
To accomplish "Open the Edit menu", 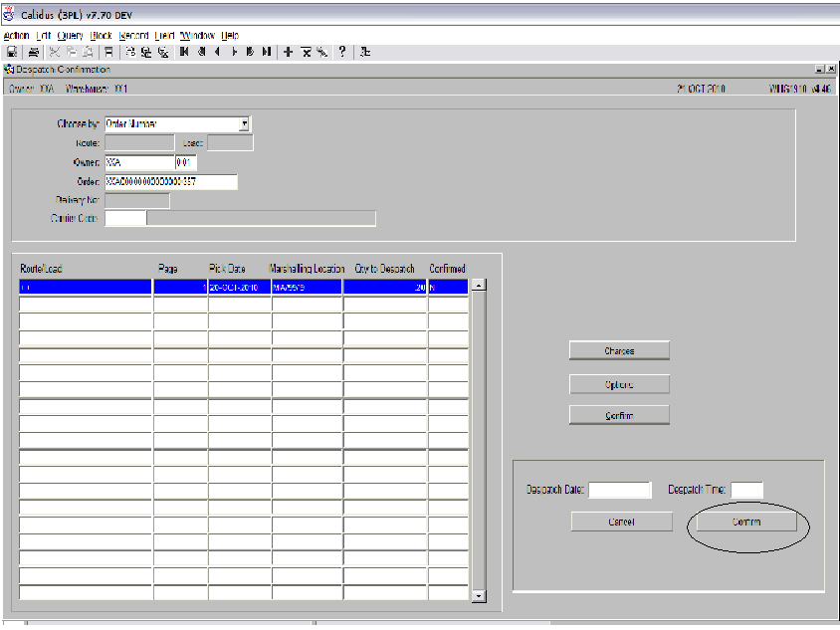I will point(44,36).
